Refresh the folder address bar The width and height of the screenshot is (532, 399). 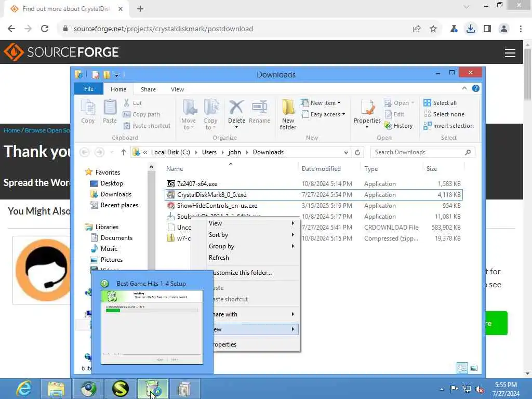click(357, 152)
